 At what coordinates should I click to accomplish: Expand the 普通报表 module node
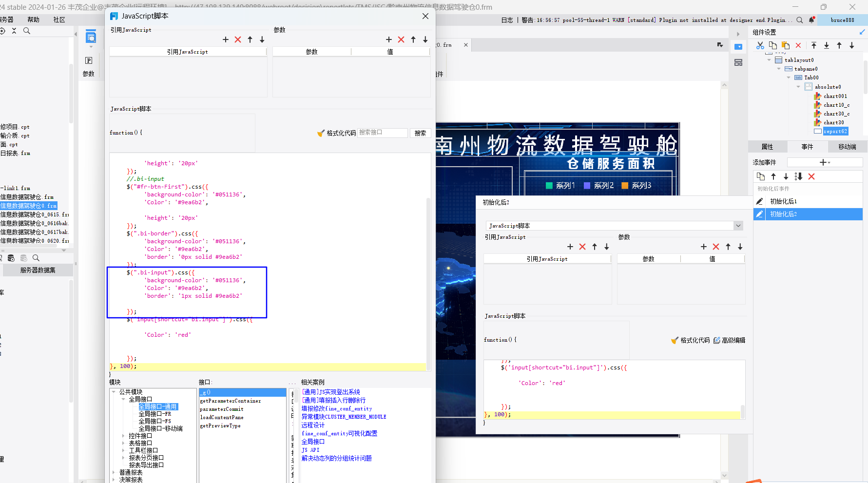[114, 472]
